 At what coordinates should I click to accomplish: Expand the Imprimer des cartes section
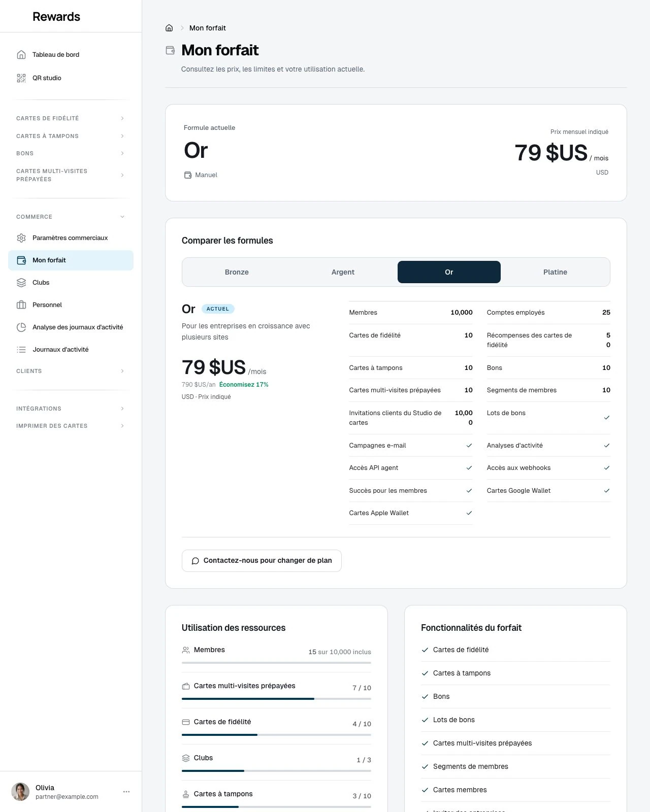pos(71,426)
